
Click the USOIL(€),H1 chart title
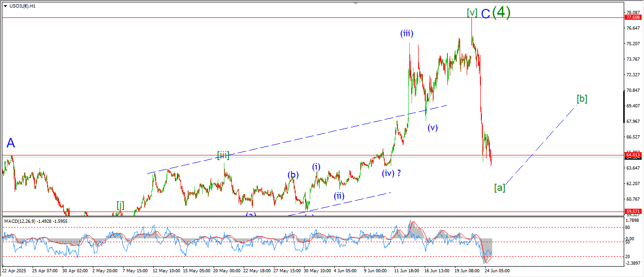point(22,6)
